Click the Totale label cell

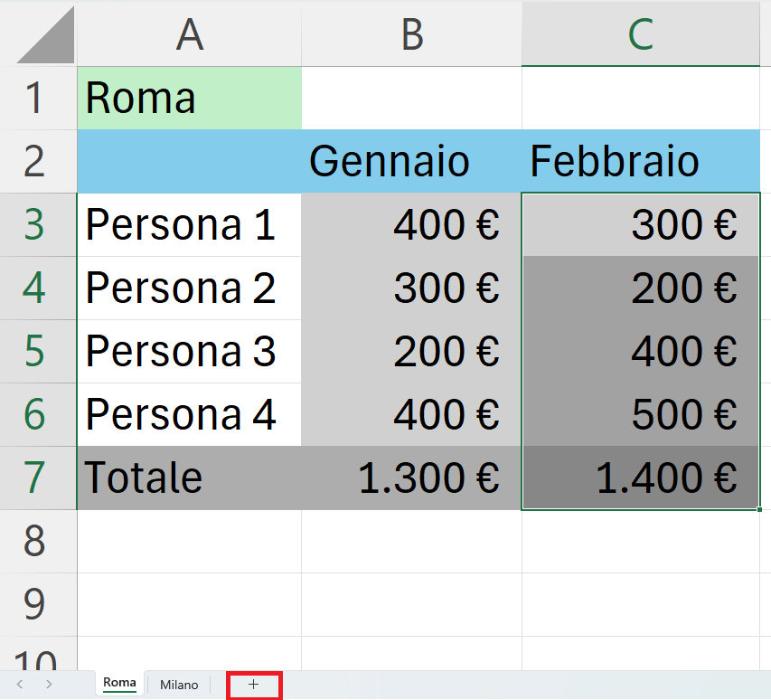[189, 478]
